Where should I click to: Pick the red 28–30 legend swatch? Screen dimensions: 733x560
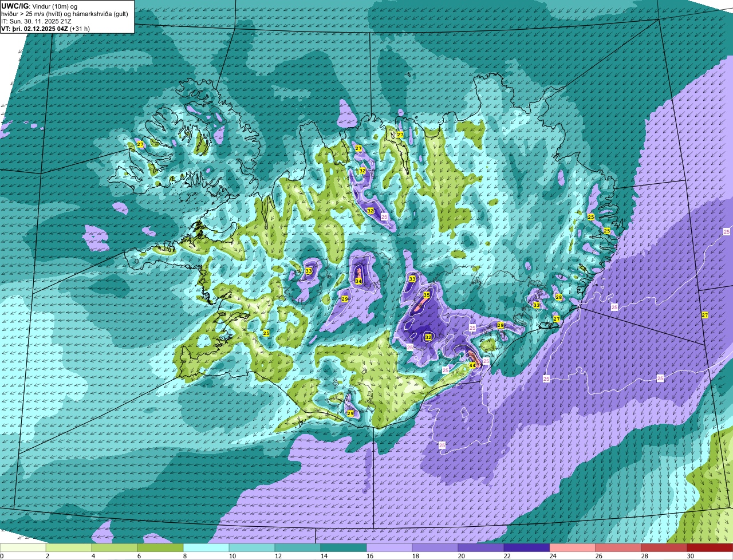click(x=664, y=547)
